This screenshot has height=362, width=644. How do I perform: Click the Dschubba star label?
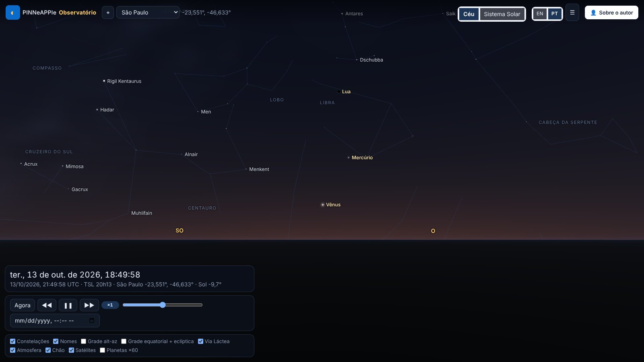(372, 60)
